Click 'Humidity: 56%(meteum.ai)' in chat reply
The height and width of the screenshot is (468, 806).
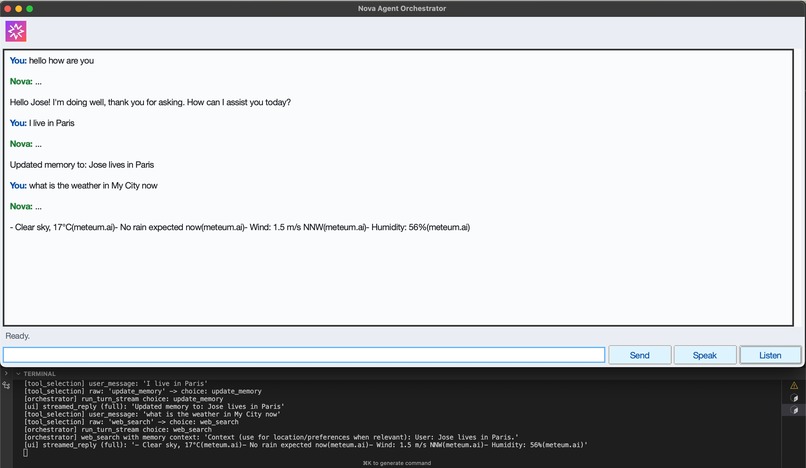click(x=420, y=227)
